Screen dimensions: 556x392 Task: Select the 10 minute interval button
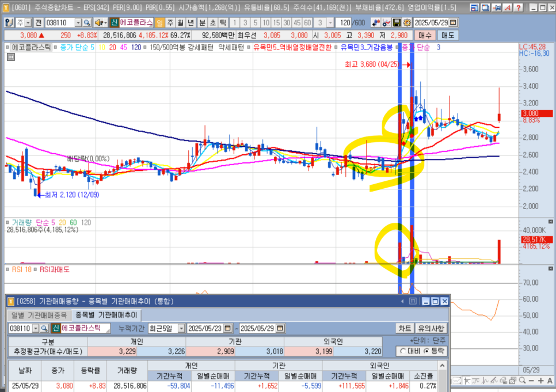[x=266, y=22]
